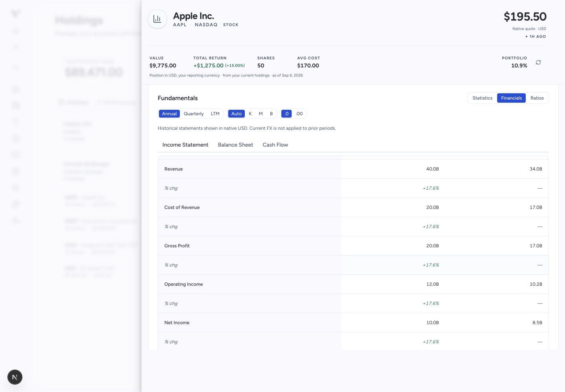Click the $9,775.00 value figure
The height and width of the screenshot is (392, 565).
[163, 65]
